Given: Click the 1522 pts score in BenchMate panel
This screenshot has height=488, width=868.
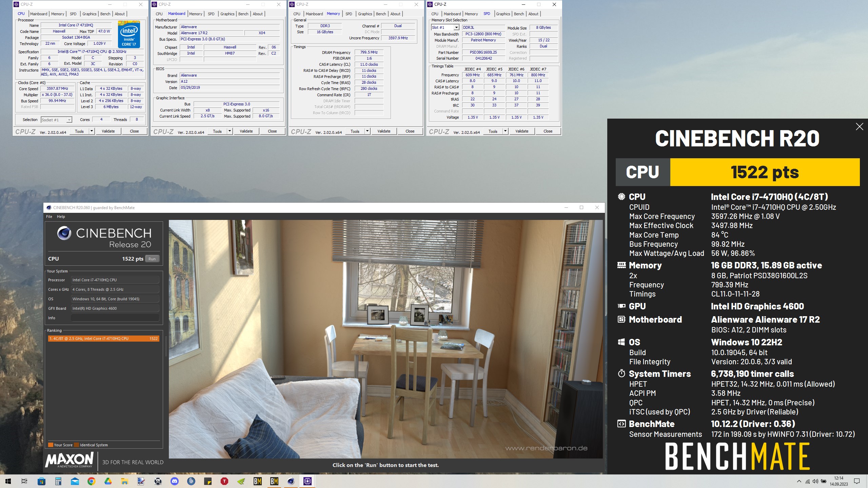Looking at the screenshot, I should click(765, 172).
